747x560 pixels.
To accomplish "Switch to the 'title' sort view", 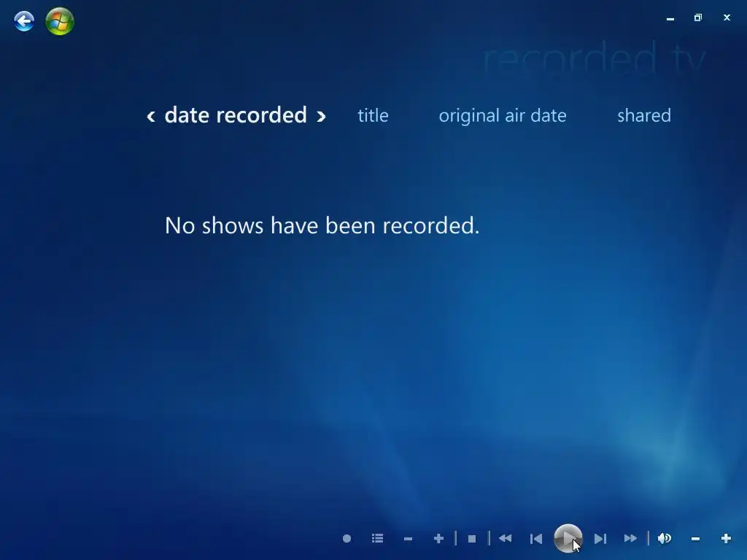I will (x=373, y=115).
